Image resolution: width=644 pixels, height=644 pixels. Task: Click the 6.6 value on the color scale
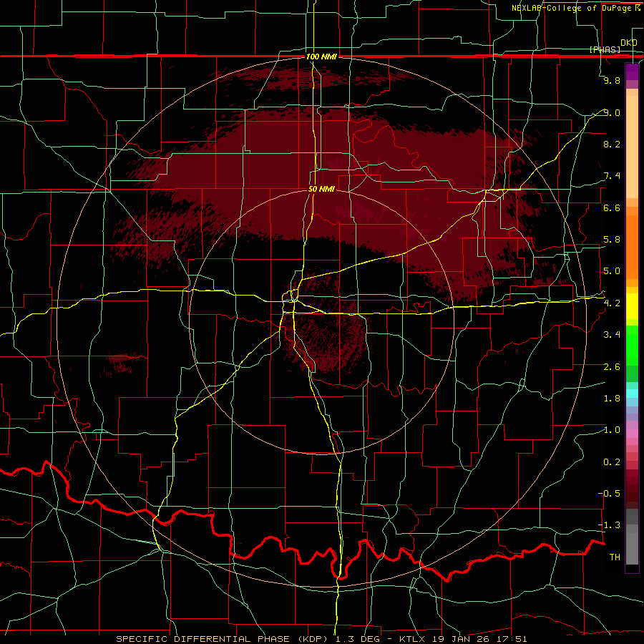click(612, 208)
